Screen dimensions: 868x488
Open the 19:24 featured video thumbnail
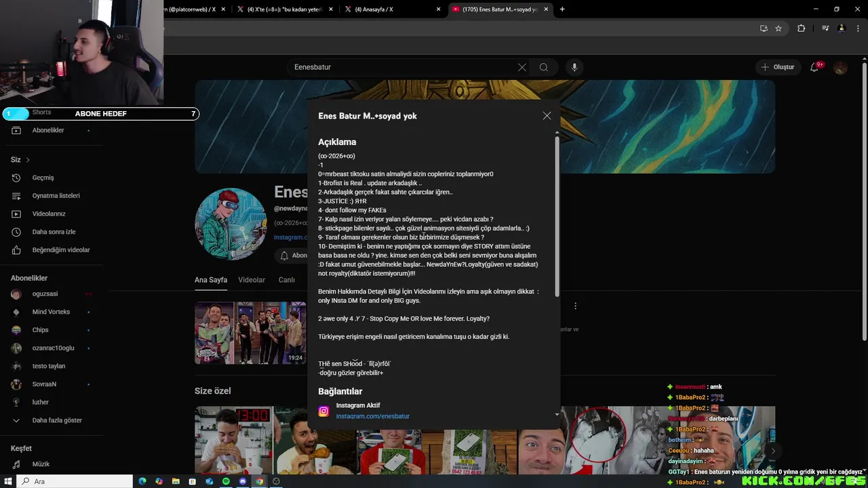point(250,333)
